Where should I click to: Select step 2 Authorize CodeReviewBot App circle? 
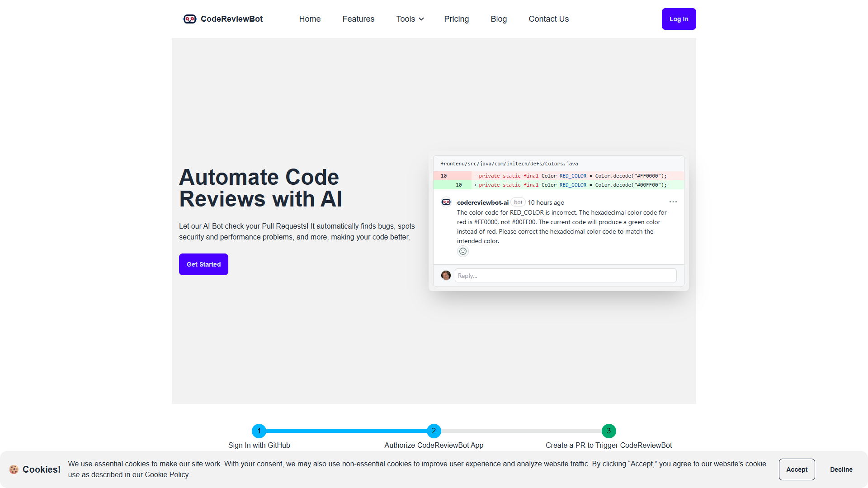click(x=434, y=431)
